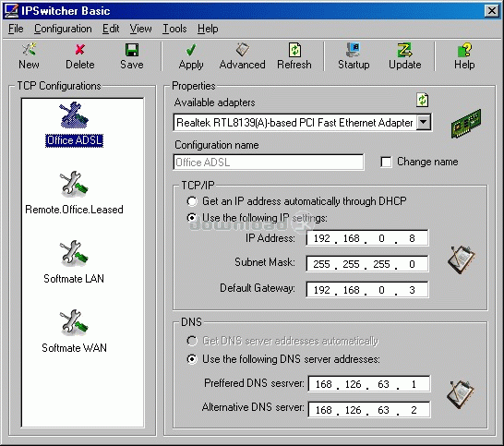
Task: Click the Softmate WAN label text
Action: [x=74, y=348]
